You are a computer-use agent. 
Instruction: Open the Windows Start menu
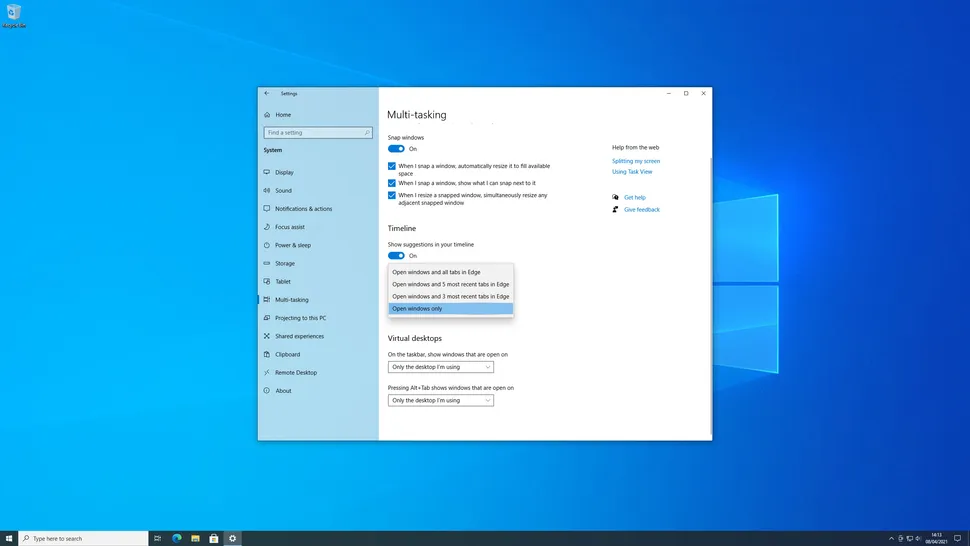tap(9, 539)
